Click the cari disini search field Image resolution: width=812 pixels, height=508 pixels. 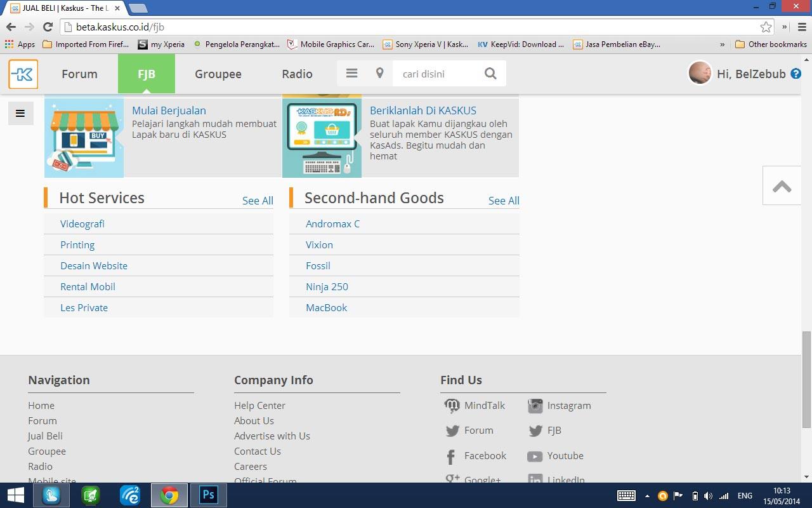[435, 74]
